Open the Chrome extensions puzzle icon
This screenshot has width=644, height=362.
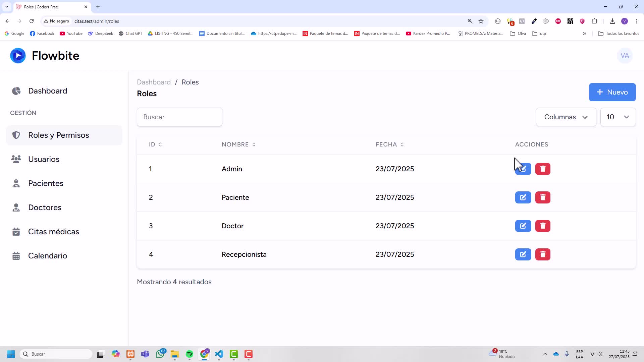tap(594, 21)
